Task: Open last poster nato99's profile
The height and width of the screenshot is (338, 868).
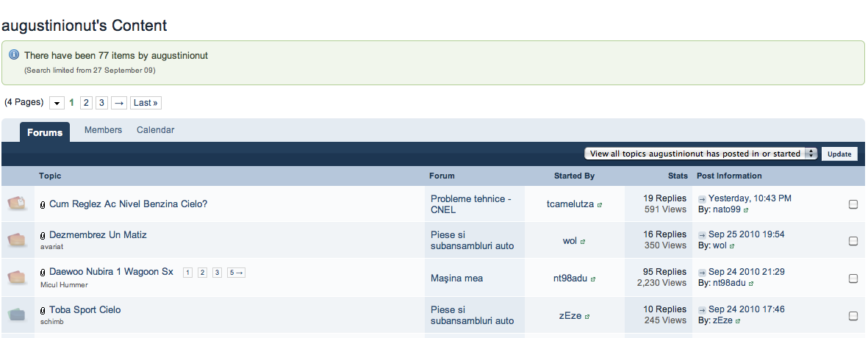Action: point(726,209)
